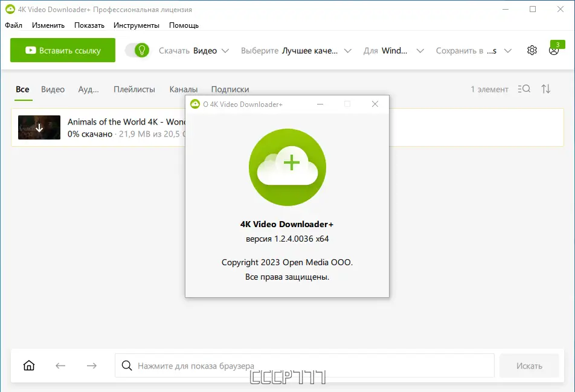Open the Помощь menu

tap(184, 25)
